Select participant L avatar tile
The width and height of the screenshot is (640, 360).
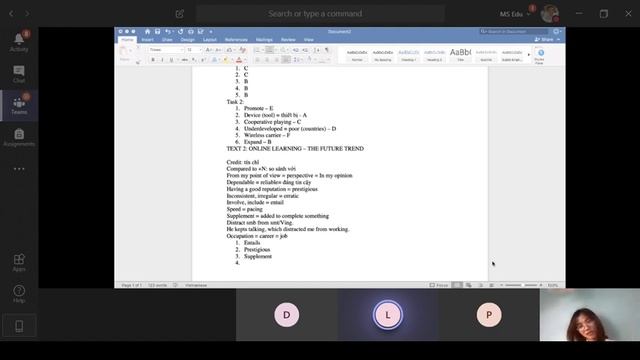click(388, 315)
